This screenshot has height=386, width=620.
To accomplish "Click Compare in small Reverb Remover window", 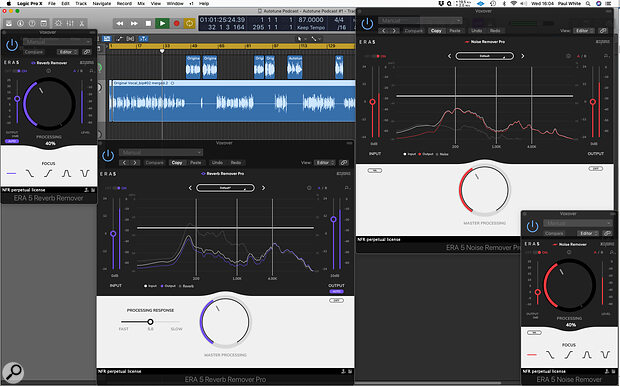I will pyautogui.click(x=34, y=52).
